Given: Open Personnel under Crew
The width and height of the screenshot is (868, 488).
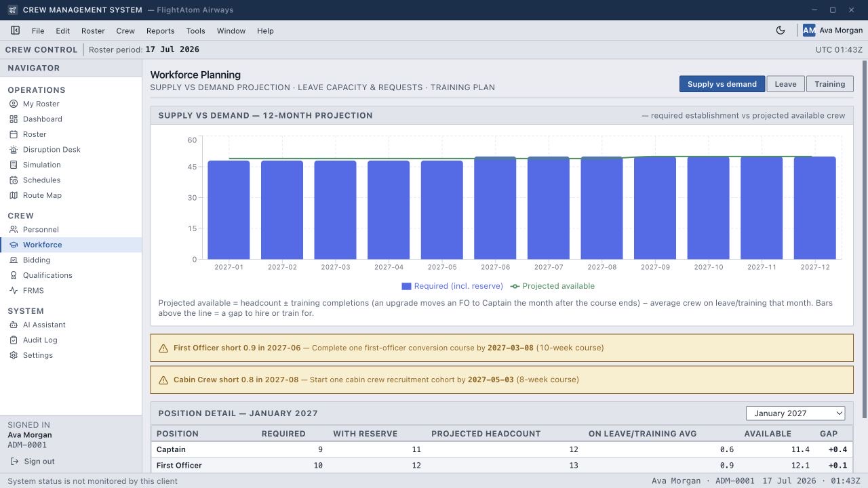Looking at the screenshot, I should coord(71,230).
